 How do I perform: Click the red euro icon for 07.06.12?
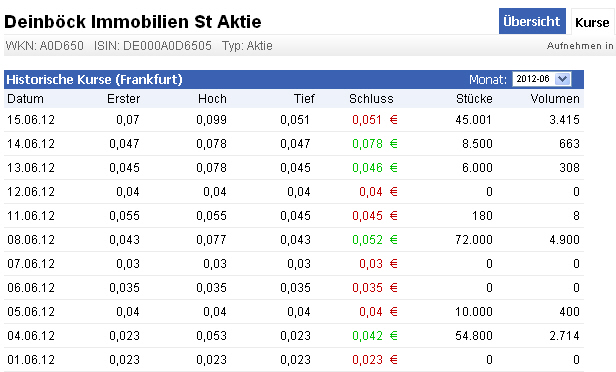[x=394, y=264]
